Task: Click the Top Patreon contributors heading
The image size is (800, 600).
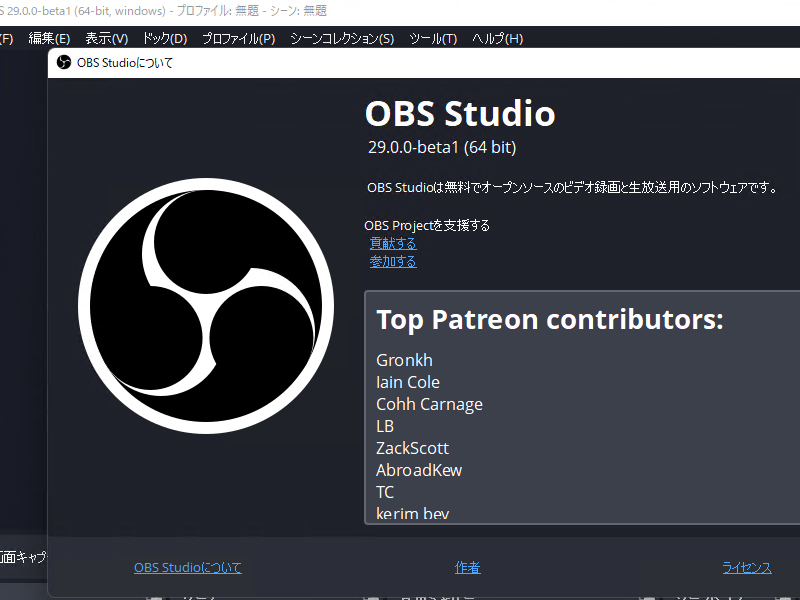Action: pyautogui.click(x=549, y=320)
